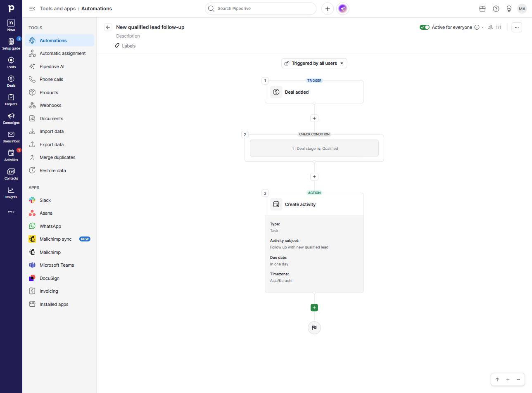The image size is (532, 393).
Task: Open the Deal stage is Qualified condition
Action: click(x=314, y=149)
